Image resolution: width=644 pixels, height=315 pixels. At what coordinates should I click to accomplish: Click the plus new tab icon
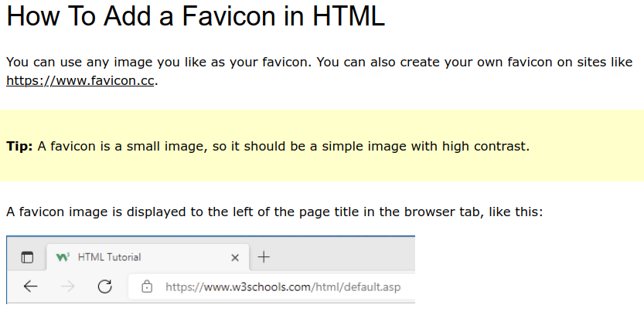click(x=263, y=257)
